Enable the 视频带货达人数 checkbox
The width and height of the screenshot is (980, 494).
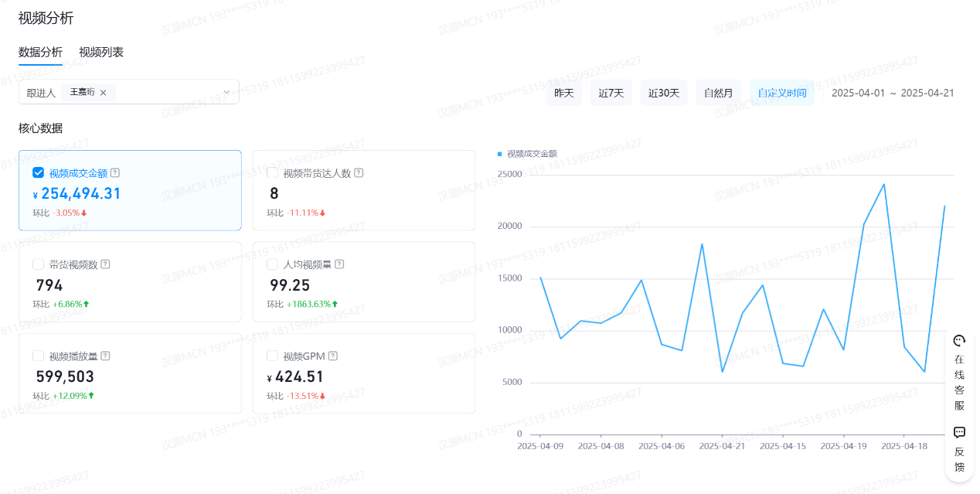[x=272, y=172]
